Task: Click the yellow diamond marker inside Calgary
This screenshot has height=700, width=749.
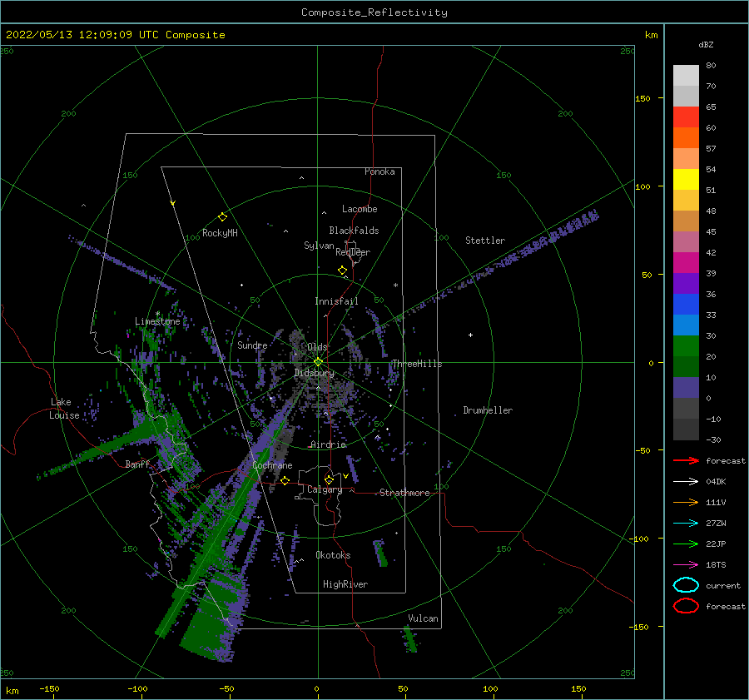Action: point(329,479)
